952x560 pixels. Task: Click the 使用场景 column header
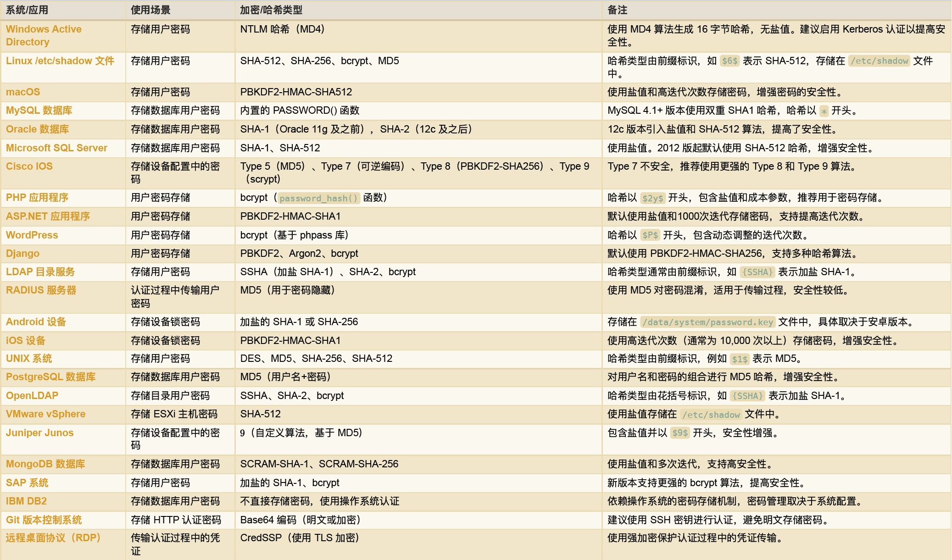pyautogui.click(x=150, y=10)
